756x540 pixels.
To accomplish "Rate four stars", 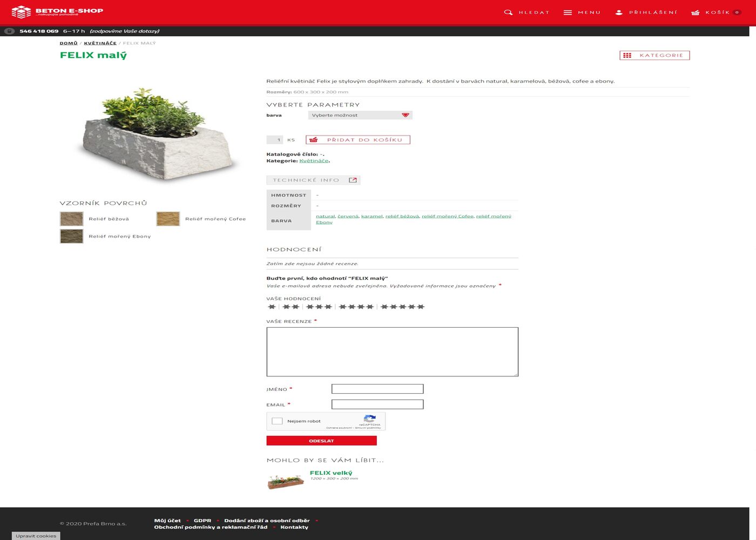I will [x=356, y=307].
